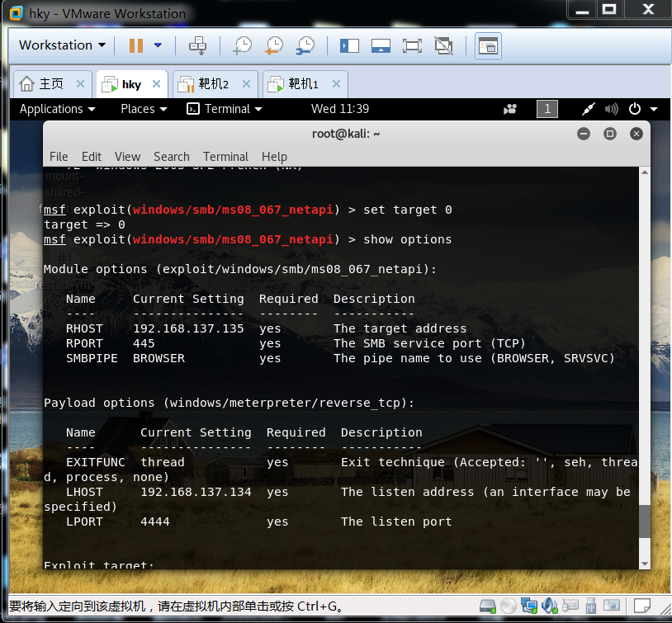Enter full screen mode
The width and height of the screenshot is (672, 623).
click(x=412, y=46)
